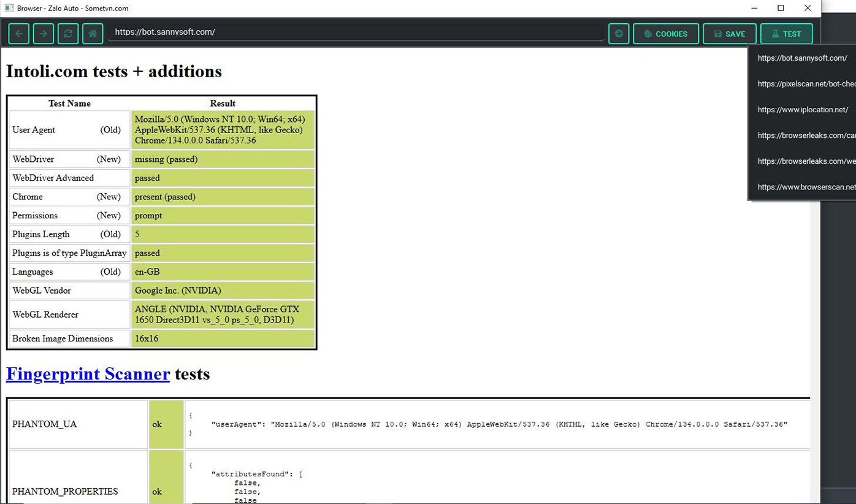Select https://bot.sannysoft.com/ from the test list
This screenshot has height=504, width=856.
click(802, 58)
